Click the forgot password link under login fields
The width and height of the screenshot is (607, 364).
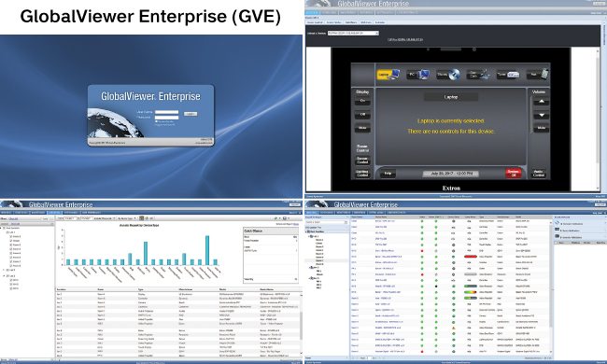coord(164,124)
